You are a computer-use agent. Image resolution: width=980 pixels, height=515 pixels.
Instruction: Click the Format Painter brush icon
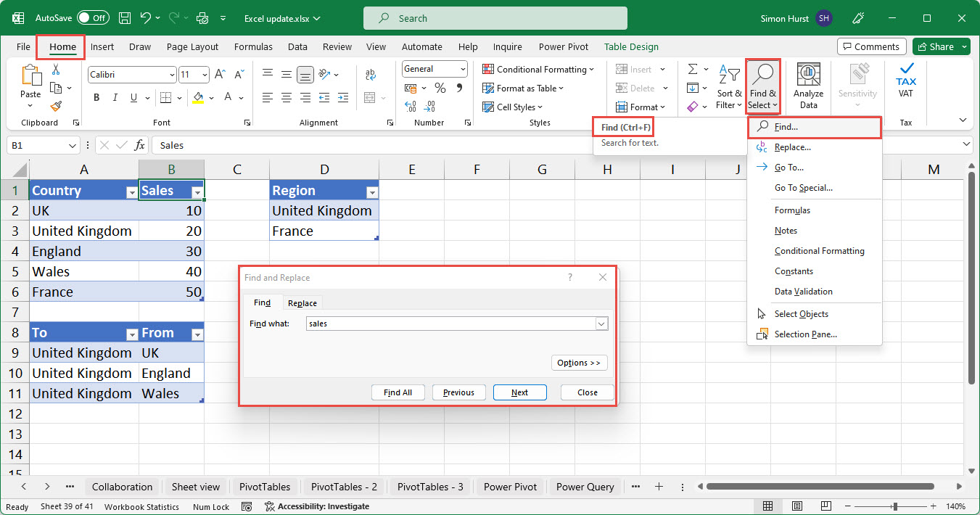(56, 106)
